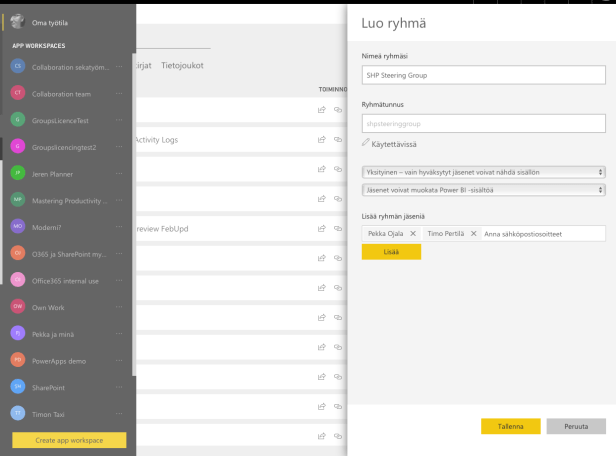Click link icon in Activity Logs row
The height and width of the screenshot is (456, 616).
pos(338,139)
